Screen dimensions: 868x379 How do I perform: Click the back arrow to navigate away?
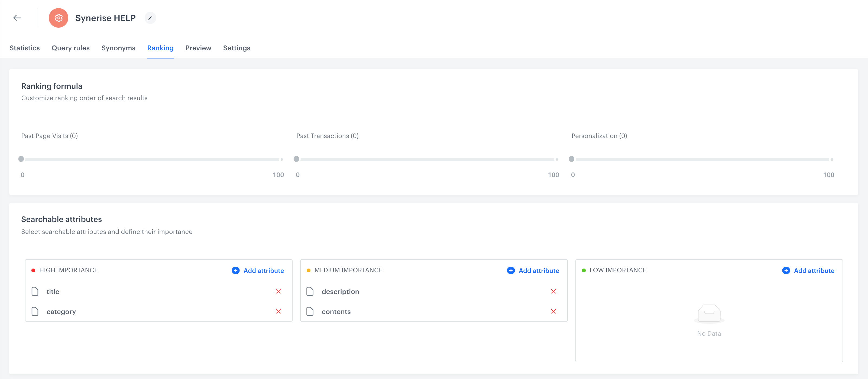(17, 18)
